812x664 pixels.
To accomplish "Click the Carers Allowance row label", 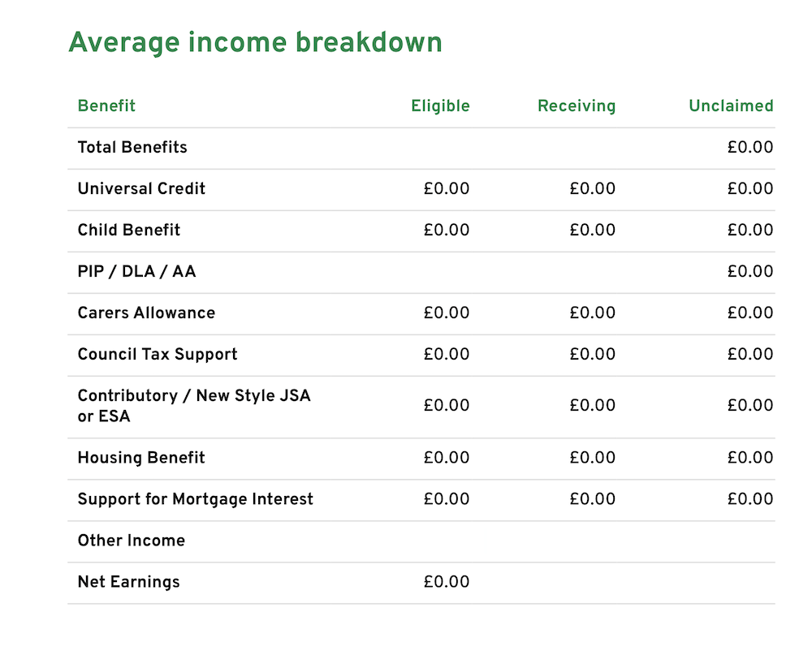I will 146,313.
